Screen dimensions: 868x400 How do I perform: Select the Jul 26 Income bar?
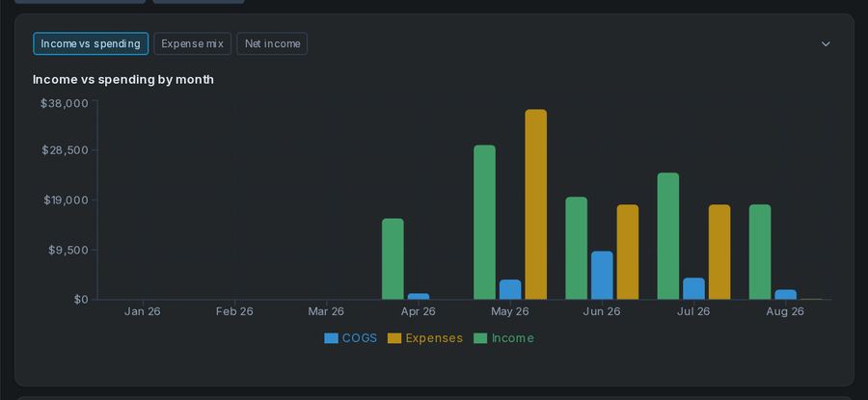click(668, 236)
